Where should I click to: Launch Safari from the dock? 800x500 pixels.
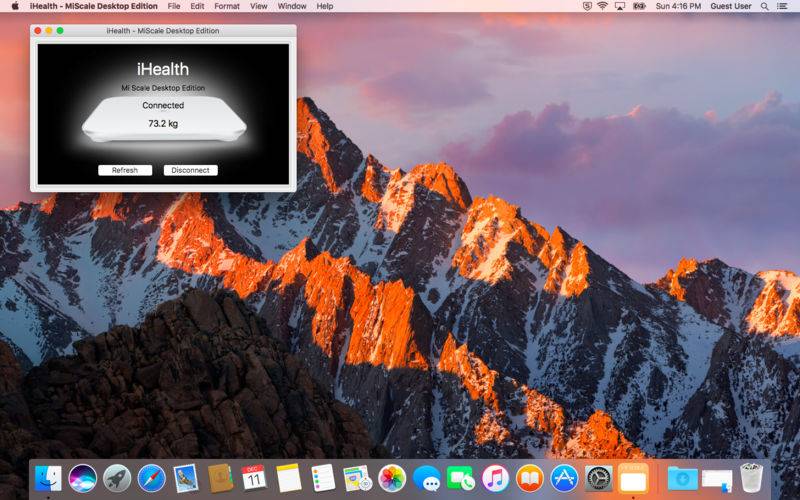(x=152, y=478)
